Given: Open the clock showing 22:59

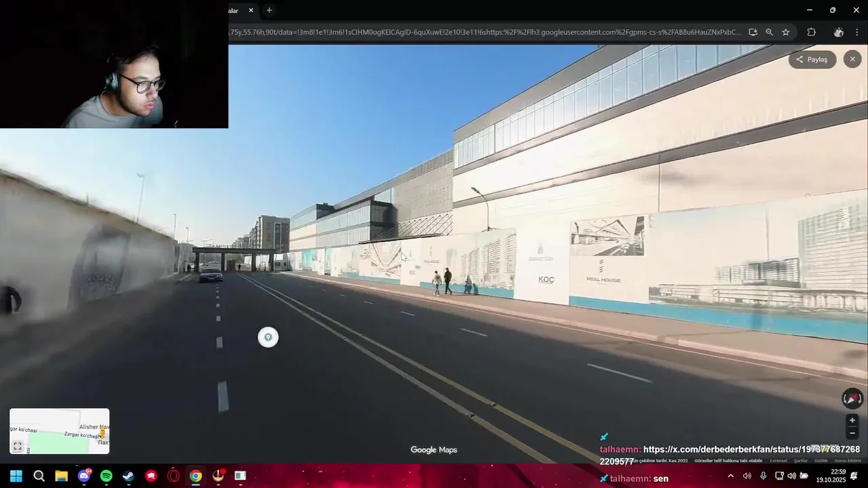Looking at the screenshot, I should (x=829, y=476).
